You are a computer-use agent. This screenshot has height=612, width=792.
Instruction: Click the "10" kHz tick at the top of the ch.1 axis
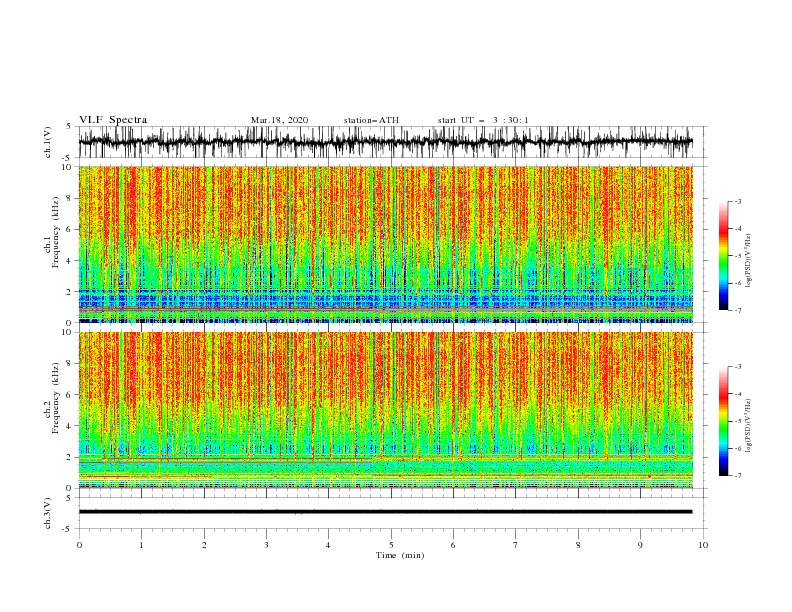[67, 167]
